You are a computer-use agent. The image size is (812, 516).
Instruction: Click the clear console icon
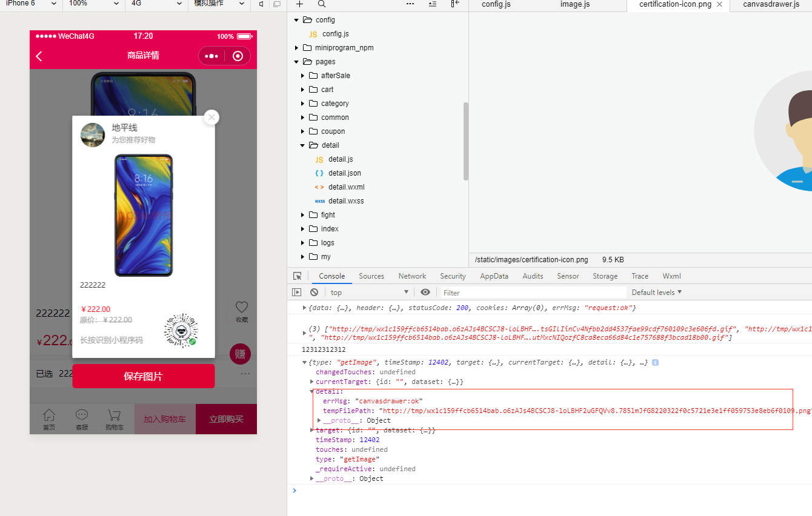(x=314, y=292)
